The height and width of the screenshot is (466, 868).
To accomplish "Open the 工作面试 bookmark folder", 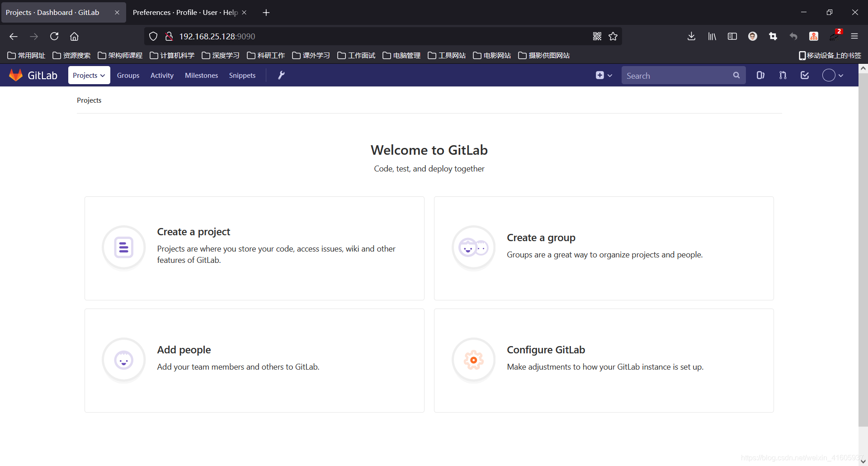I will pyautogui.click(x=356, y=55).
